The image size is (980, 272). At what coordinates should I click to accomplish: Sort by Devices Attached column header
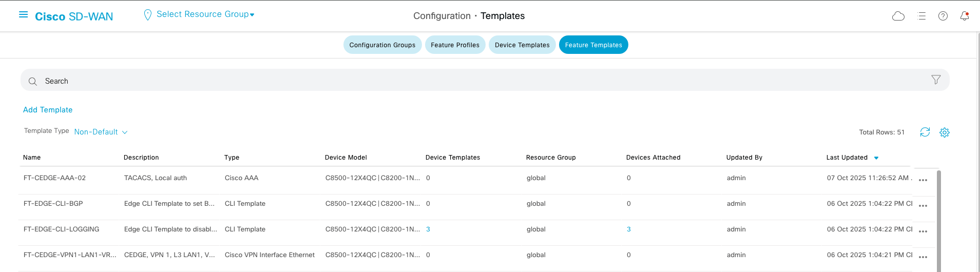653,158
